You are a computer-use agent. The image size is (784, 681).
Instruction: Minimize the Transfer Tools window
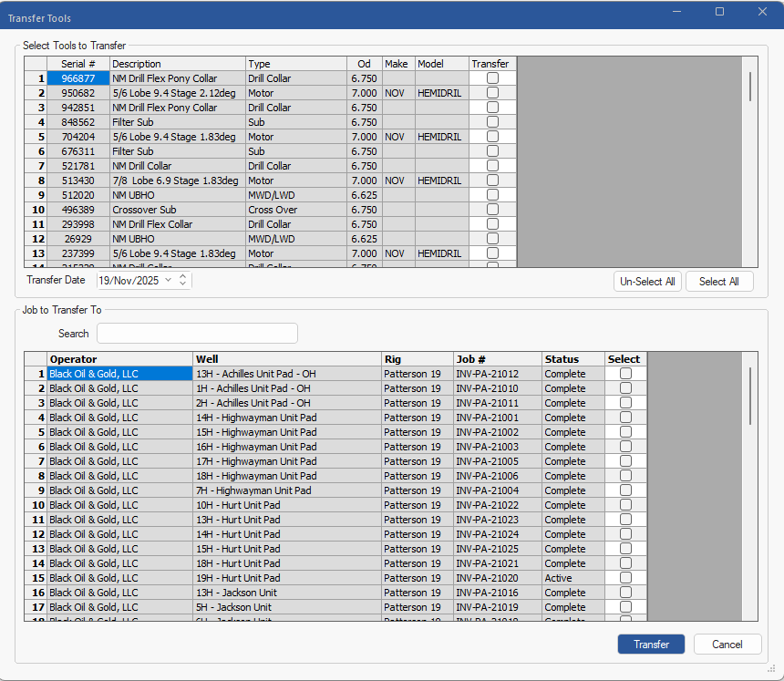coord(676,12)
